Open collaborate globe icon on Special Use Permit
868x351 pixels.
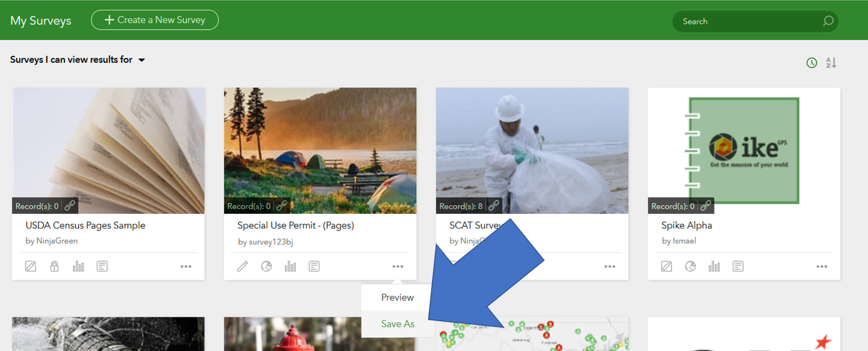click(x=267, y=266)
